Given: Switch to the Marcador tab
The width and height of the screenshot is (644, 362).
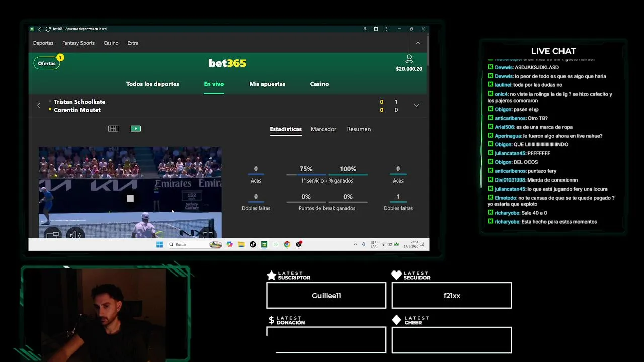Looking at the screenshot, I should click(x=324, y=129).
